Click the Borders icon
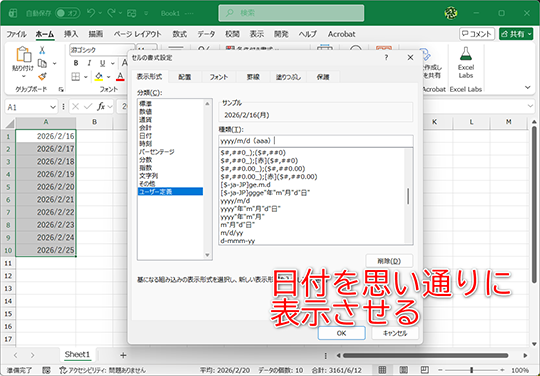540x376 pixels. pos(75,76)
